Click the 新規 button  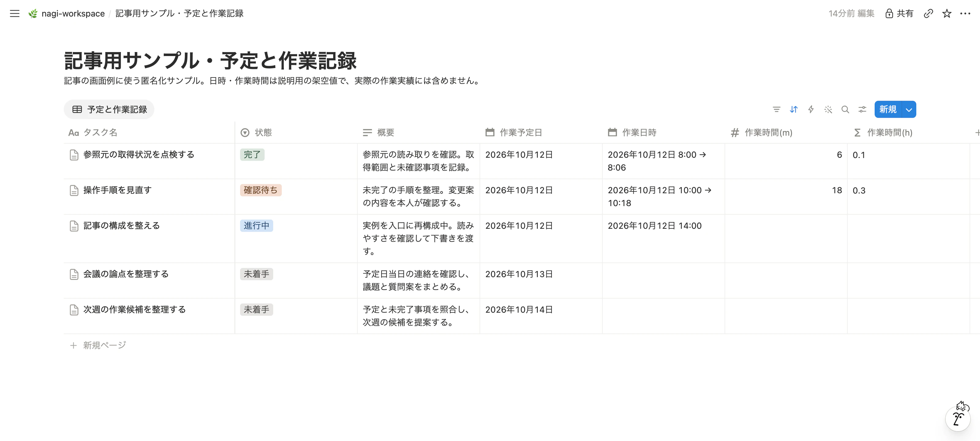888,110
